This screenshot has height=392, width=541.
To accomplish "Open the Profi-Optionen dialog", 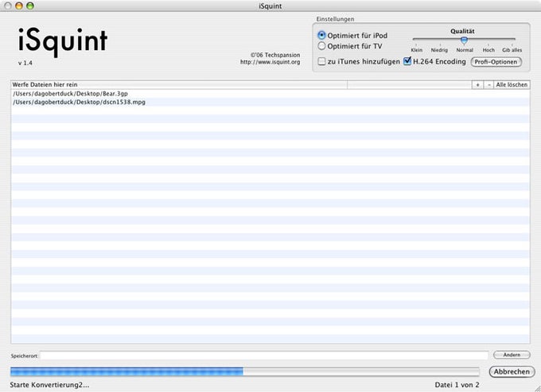I will tap(496, 62).
